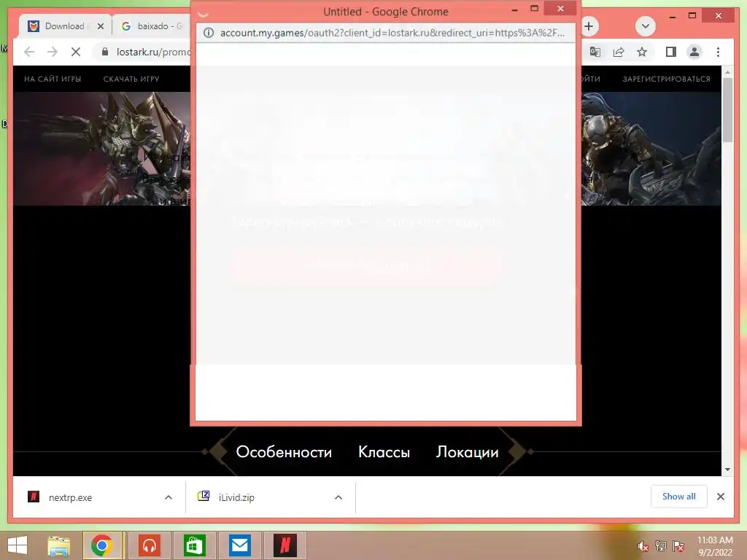
Task: Expand options for iLivid.zip download
Action: point(338,497)
